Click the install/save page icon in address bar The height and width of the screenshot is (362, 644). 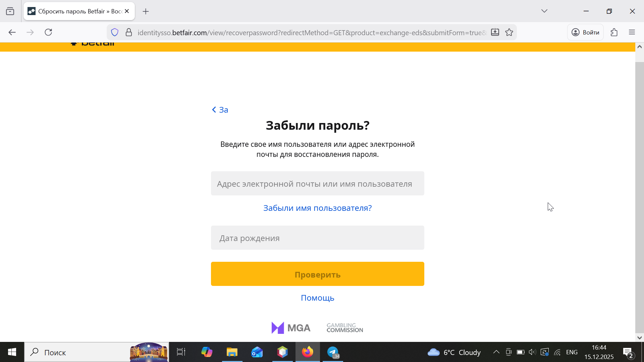point(495,33)
